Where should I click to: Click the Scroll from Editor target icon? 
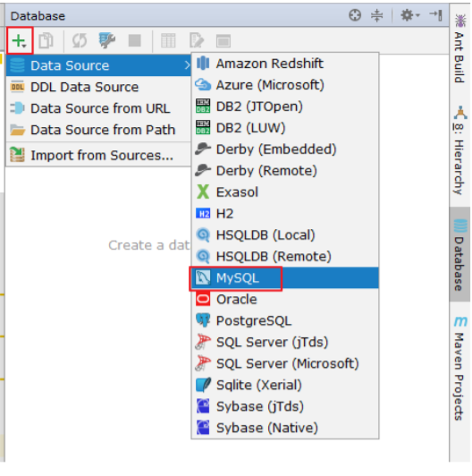tap(355, 15)
